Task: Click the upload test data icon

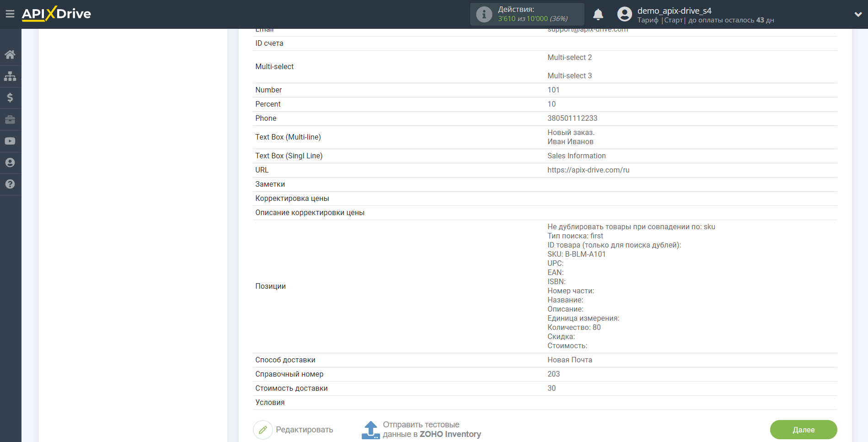Action: tap(370, 430)
